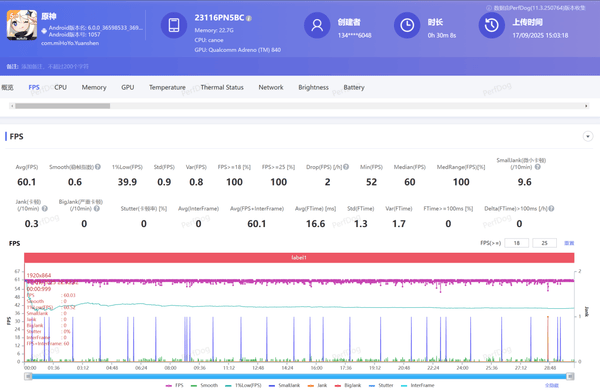Screen dimensions: 600x390
Task: Toggle the 1%Low(FPS) legend series
Action: pyautogui.click(x=243, y=385)
